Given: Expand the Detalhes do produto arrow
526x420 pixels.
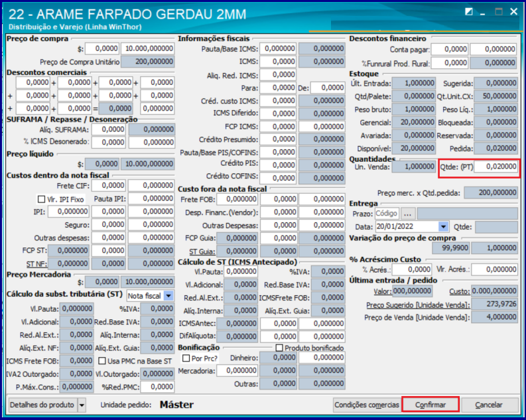Looking at the screenshot, I should tap(82, 405).
